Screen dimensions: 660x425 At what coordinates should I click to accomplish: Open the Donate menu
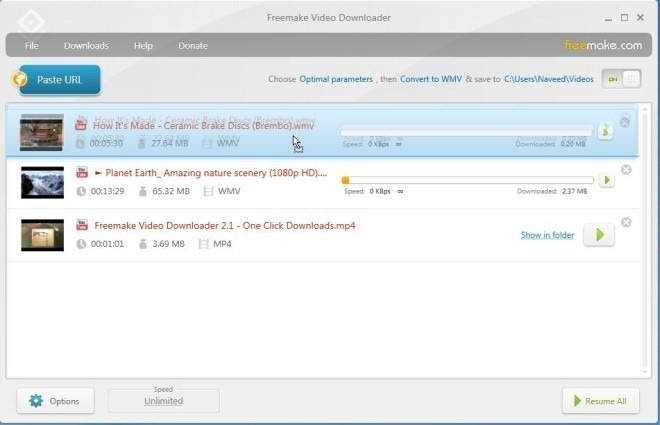pos(193,45)
